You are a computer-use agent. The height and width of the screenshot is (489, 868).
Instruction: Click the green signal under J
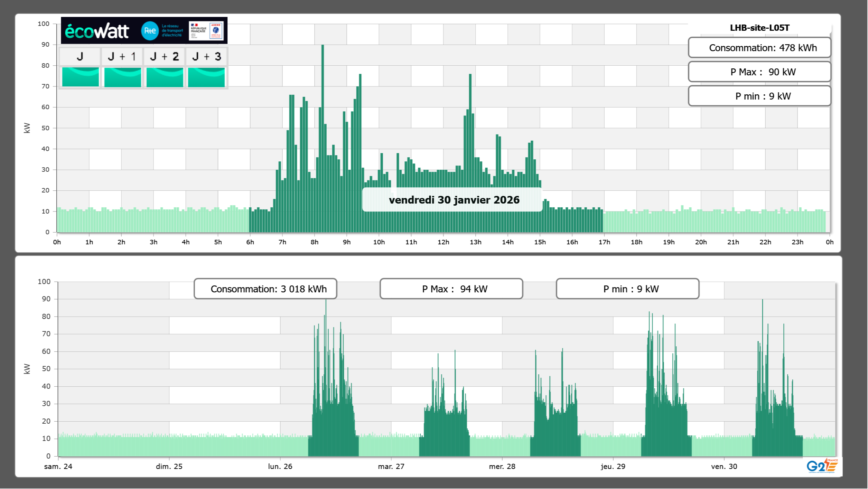coord(80,77)
